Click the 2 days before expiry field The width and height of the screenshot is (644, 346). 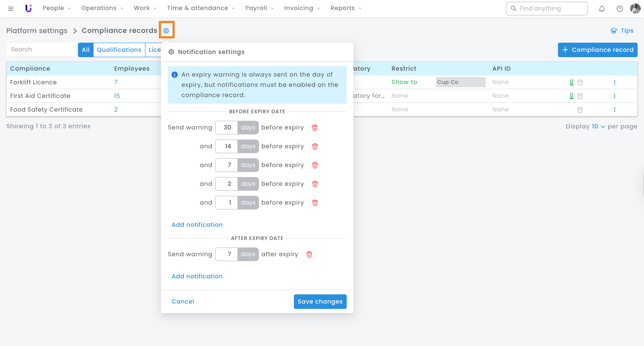pyautogui.click(x=227, y=184)
